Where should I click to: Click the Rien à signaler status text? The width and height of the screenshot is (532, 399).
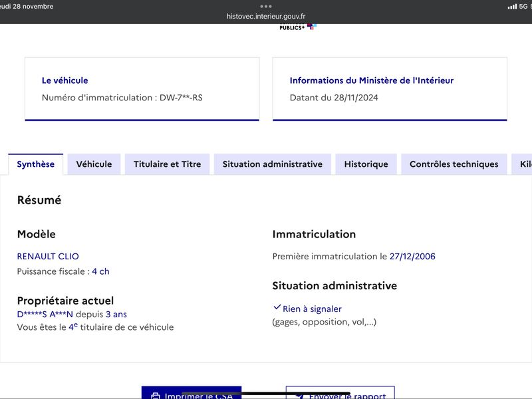click(312, 309)
